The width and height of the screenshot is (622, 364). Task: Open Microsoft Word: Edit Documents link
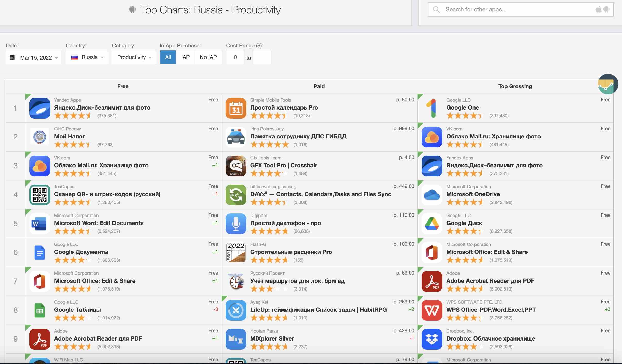point(99,223)
